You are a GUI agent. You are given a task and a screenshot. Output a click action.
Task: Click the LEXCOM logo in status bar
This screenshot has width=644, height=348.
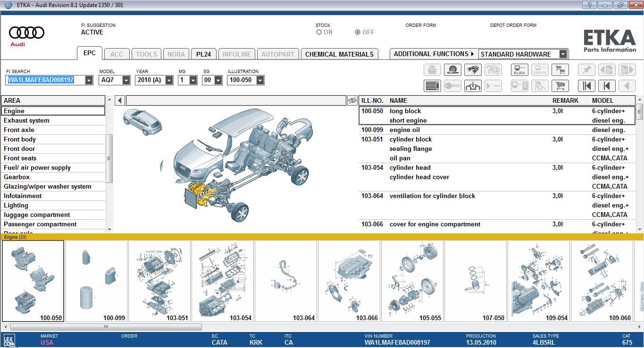(9, 340)
